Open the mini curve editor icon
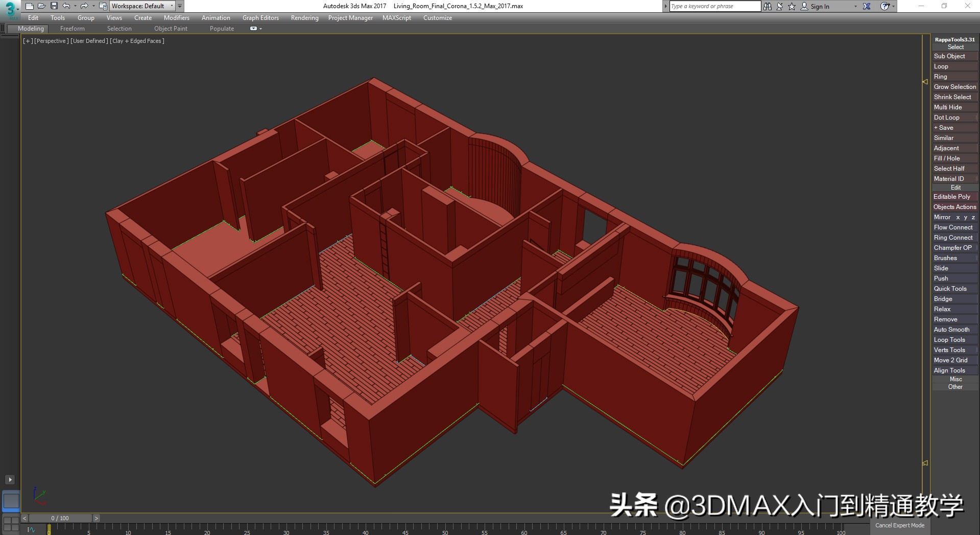Viewport: 980px width, 535px height. click(31, 530)
